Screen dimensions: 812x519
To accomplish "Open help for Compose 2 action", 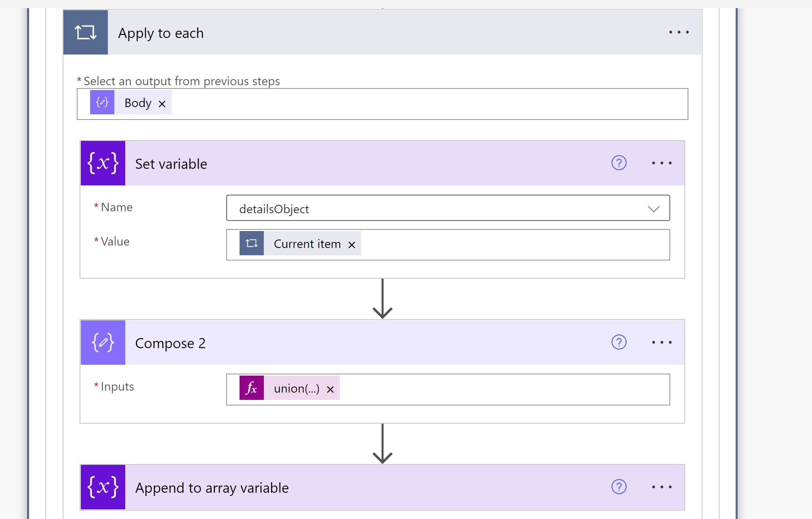I will (618, 342).
